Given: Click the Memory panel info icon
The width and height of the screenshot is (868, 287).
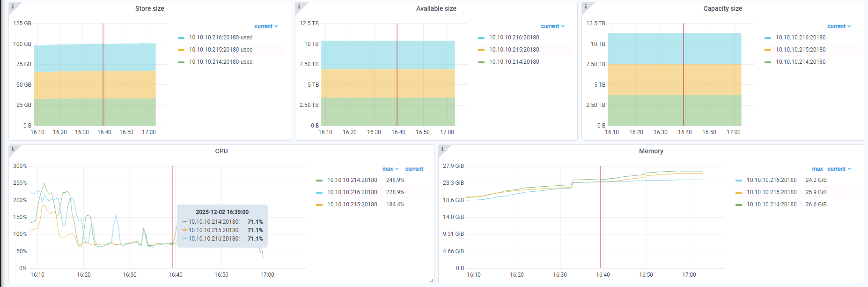Looking at the screenshot, I should click(442, 149).
